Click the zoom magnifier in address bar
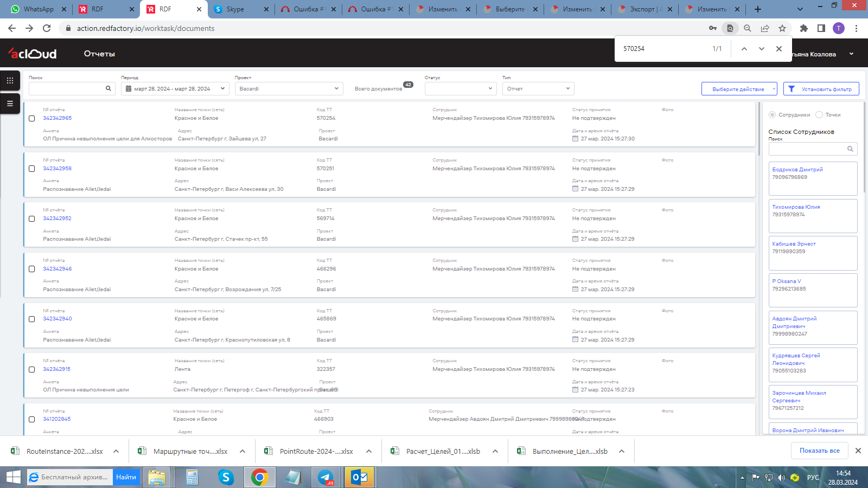 (748, 28)
